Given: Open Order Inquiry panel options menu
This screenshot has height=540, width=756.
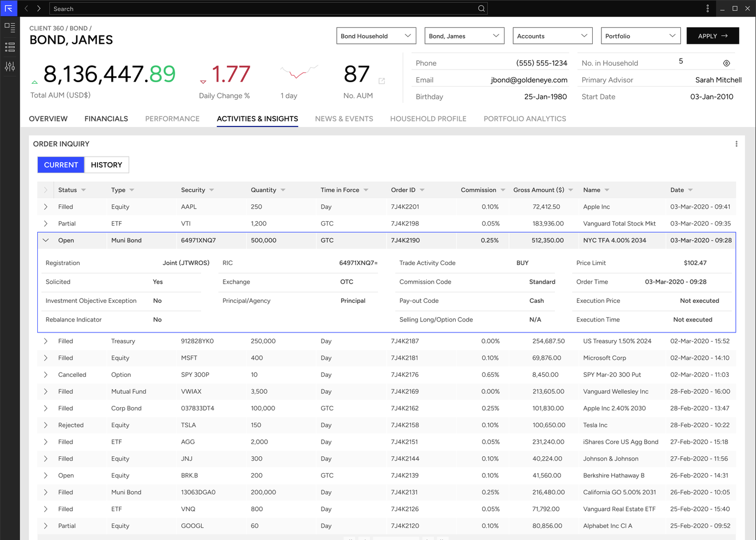Looking at the screenshot, I should (x=736, y=144).
